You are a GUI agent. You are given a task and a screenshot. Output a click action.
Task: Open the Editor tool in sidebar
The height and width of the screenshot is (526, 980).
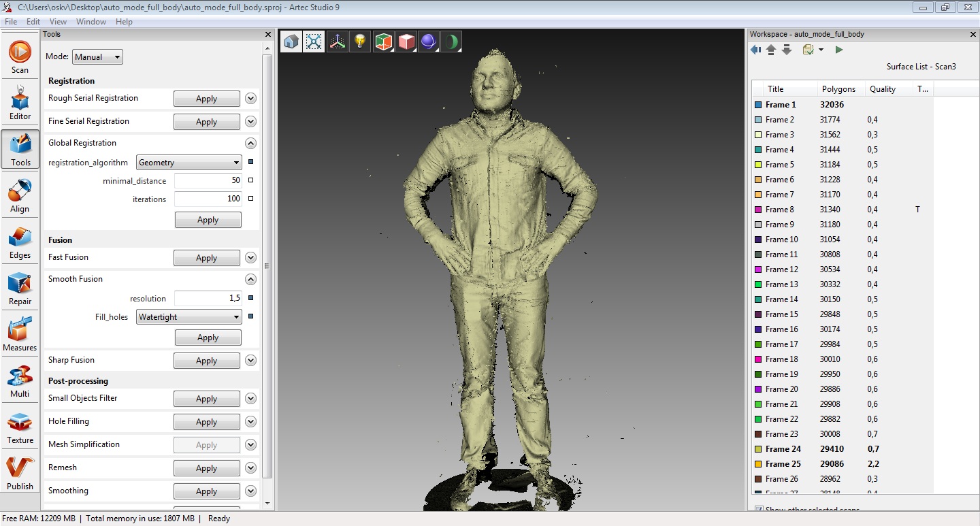coord(20,103)
